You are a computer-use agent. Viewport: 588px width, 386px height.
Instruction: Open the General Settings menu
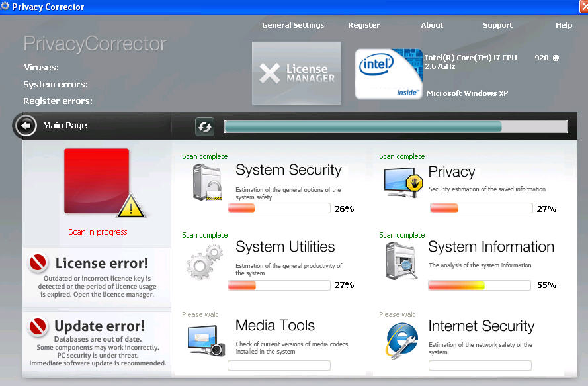point(293,25)
